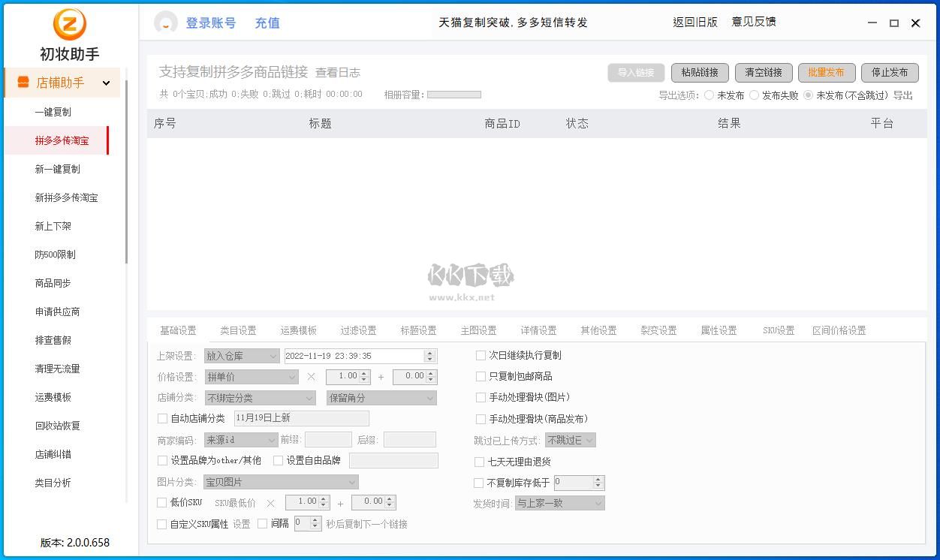This screenshot has width=940, height=560.
Task: Enable 次日继续执行复制 checkbox
Action: point(481,355)
